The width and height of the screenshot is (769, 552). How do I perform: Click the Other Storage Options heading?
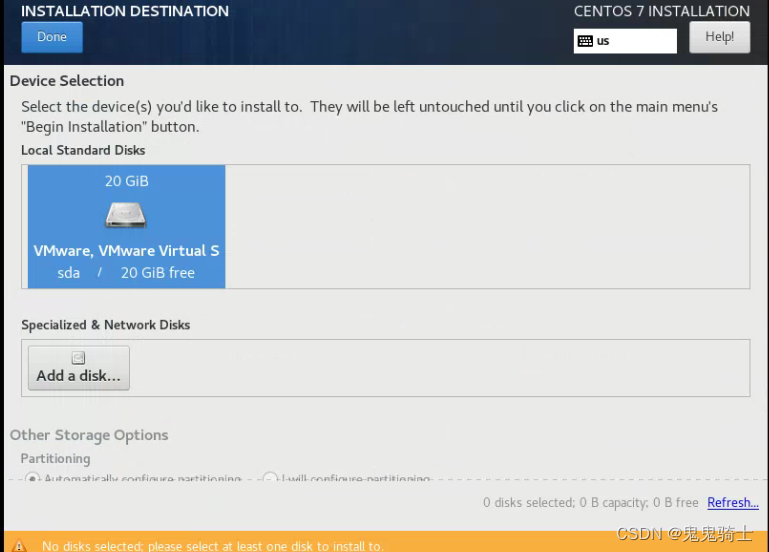[x=89, y=435]
